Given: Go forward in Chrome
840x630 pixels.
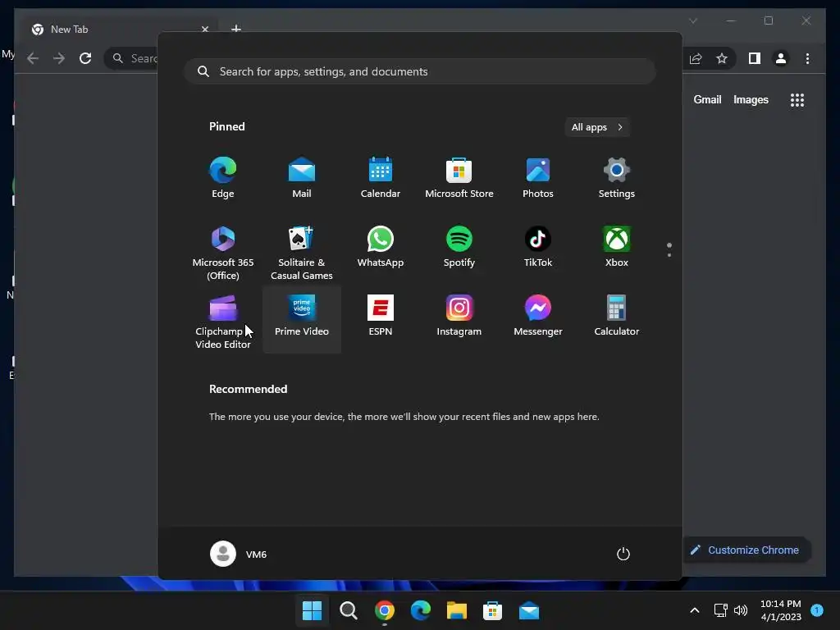Looking at the screenshot, I should pos(59,58).
